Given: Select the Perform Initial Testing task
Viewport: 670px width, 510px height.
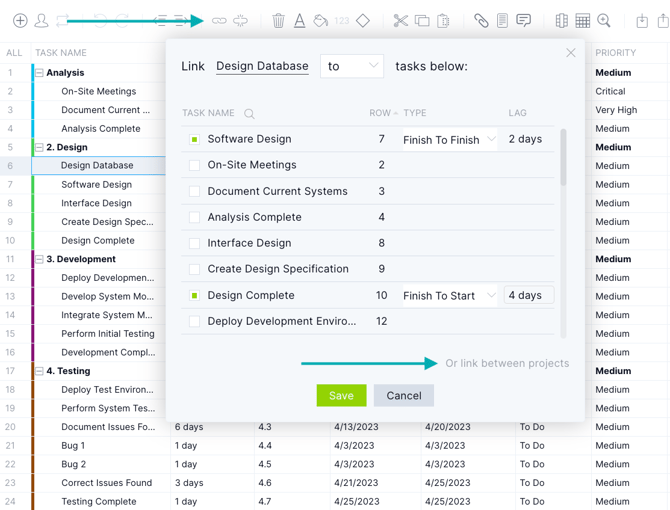Looking at the screenshot, I should pyautogui.click(x=108, y=334).
